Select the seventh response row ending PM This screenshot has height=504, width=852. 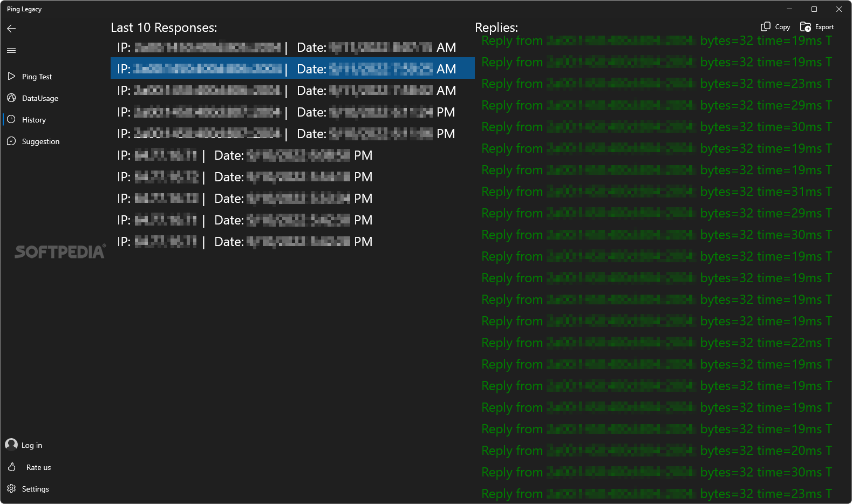pyautogui.click(x=292, y=177)
